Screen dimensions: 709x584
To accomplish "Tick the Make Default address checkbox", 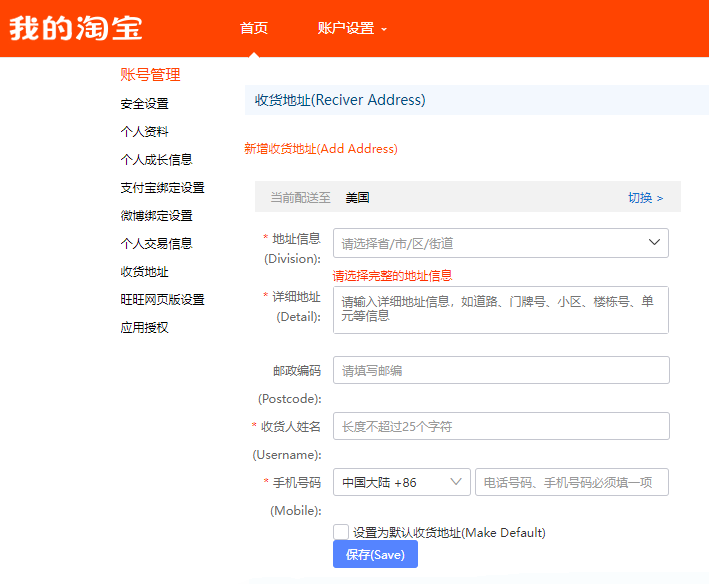I will [341, 532].
